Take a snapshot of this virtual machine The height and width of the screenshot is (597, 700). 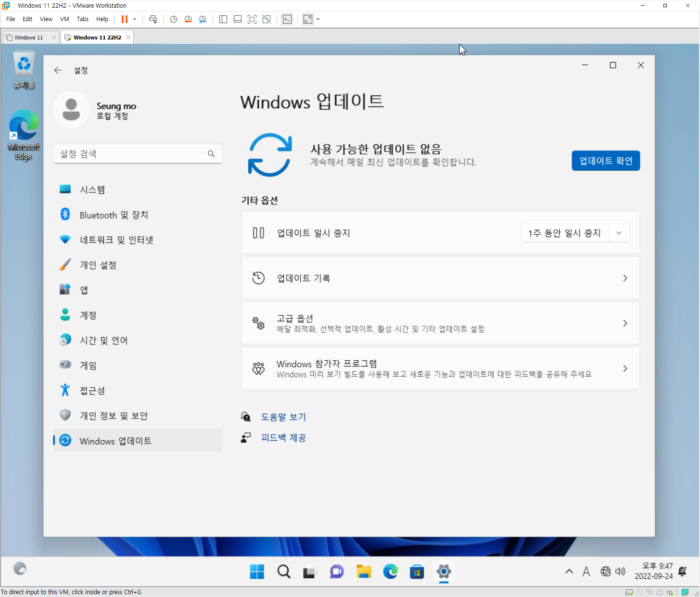(174, 19)
